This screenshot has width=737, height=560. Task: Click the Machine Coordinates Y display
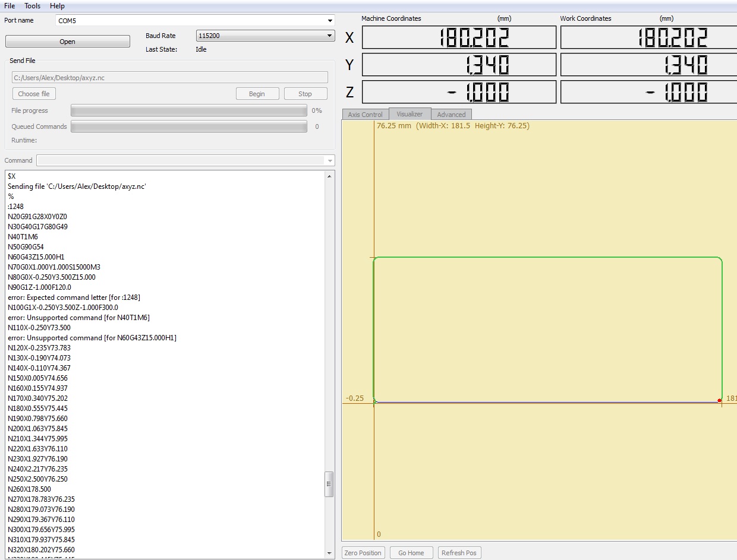pos(459,65)
